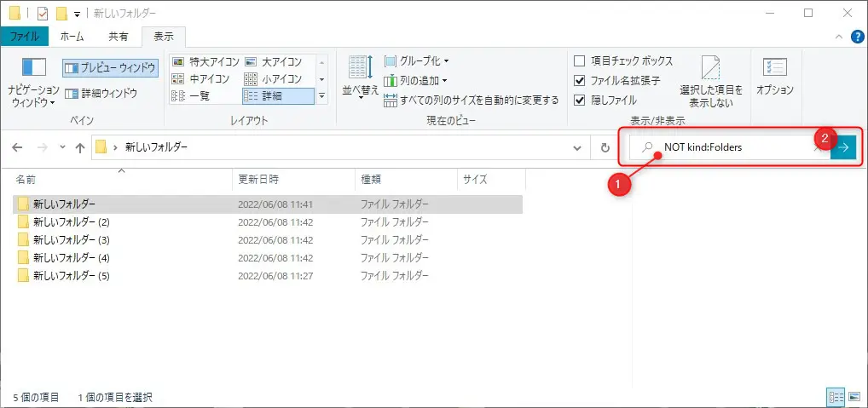Sort by サイズ column header
The image size is (868, 408).
tap(491, 179)
